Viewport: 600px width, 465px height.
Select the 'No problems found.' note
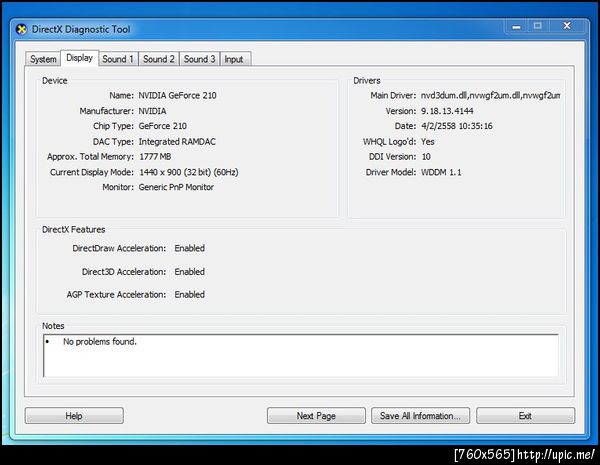[x=99, y=341]
